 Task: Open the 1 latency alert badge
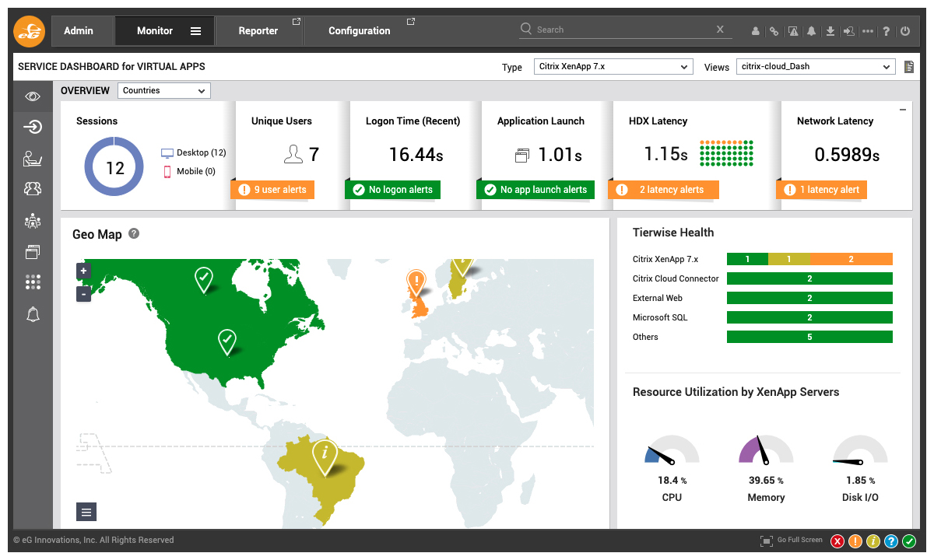821,190
